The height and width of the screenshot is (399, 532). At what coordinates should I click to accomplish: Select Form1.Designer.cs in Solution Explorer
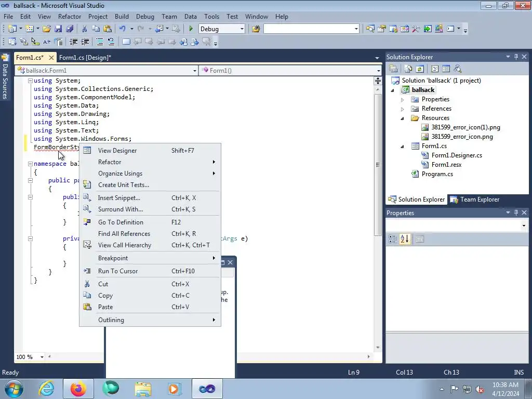456,155
